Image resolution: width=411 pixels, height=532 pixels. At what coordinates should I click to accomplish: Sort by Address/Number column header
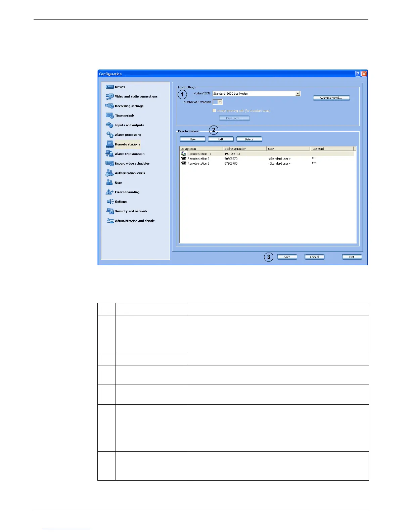pyautogui.click(x=245, y=149)
